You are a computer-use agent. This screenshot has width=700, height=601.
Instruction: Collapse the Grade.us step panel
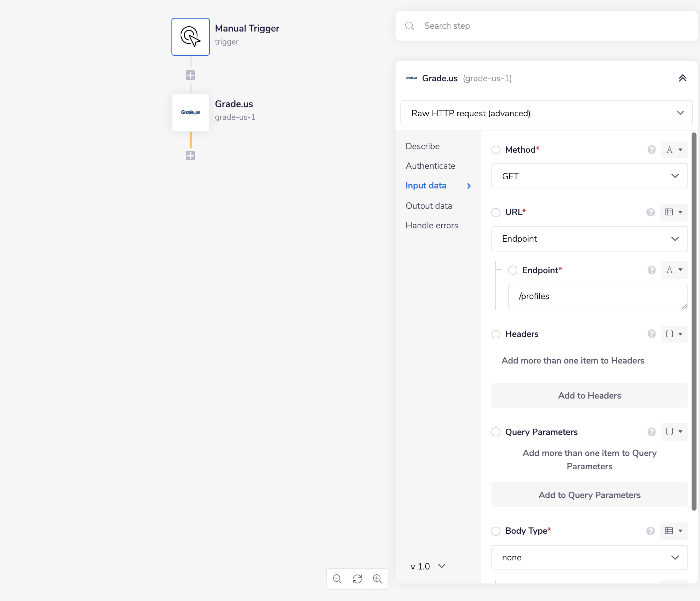pyautogui.click(x=682, y=78)
